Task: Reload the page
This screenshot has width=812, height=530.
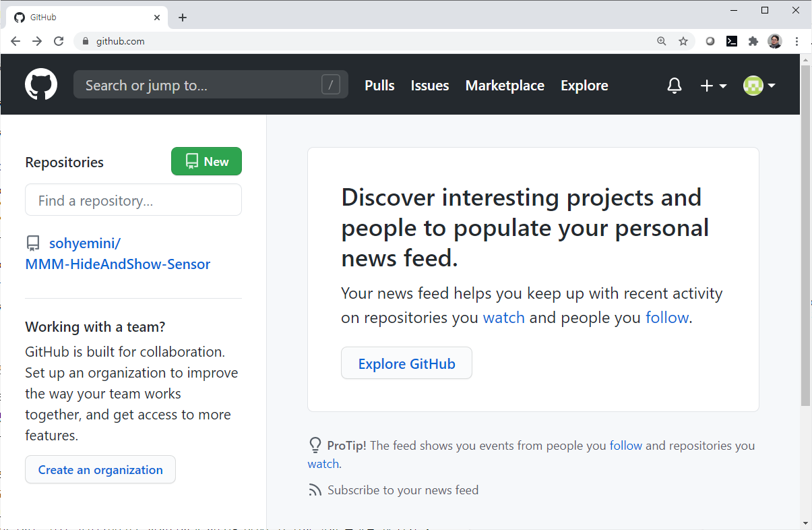Action: [59, 41]
